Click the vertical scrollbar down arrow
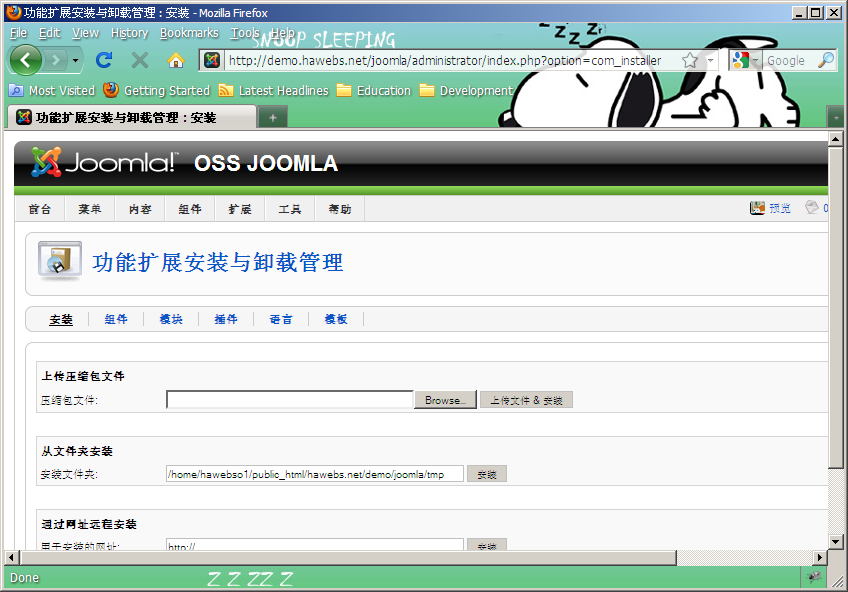Screen dimensions: 848x592 (835, 542)
